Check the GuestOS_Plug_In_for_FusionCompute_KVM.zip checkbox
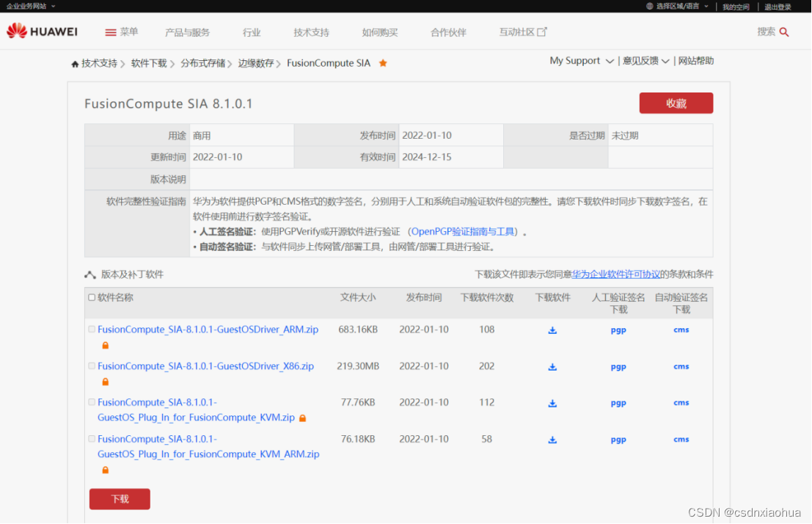 pos(92,402)
